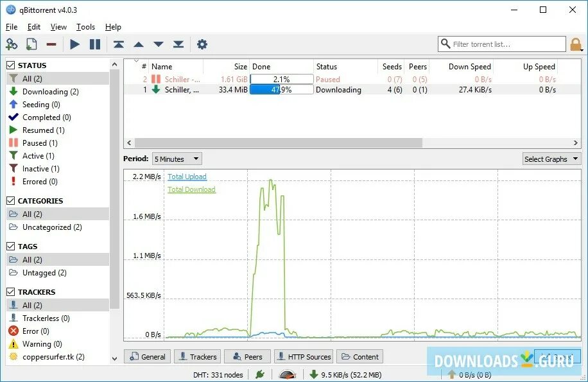Click the connection status plug icon
The height and width of the screenshot is (382, 588).
pyautogui.click(x=260, y=374)
